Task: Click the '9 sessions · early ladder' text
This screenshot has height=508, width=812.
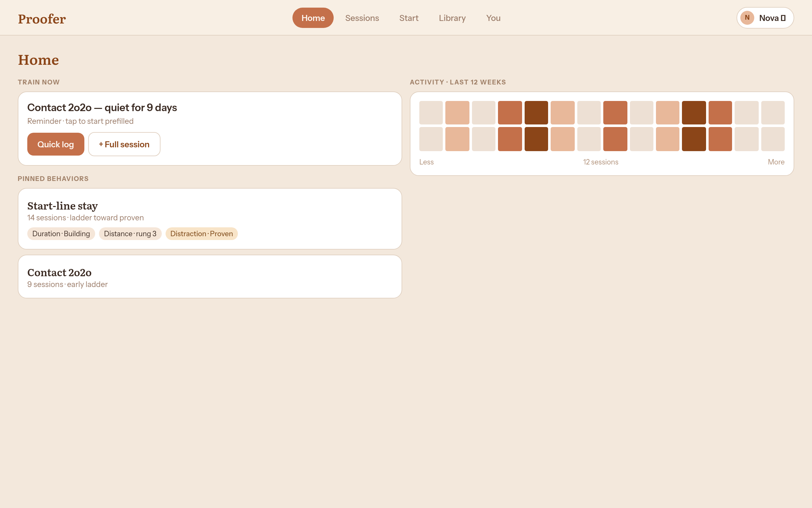Action: [68, 284]
